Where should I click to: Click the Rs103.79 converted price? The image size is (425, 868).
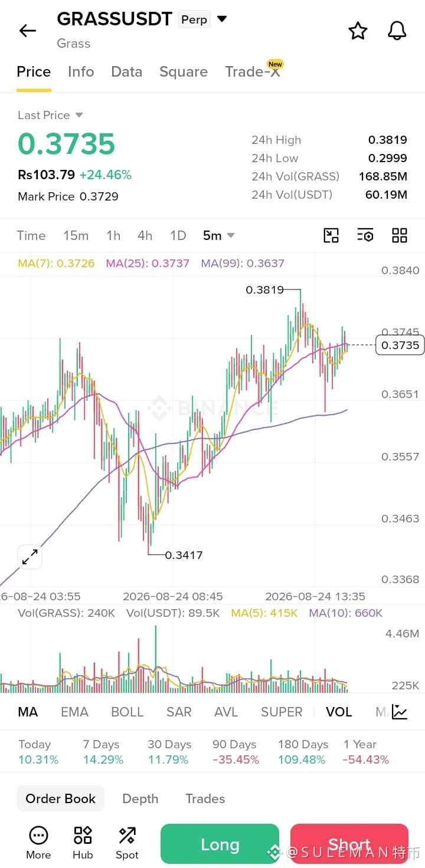46,175
